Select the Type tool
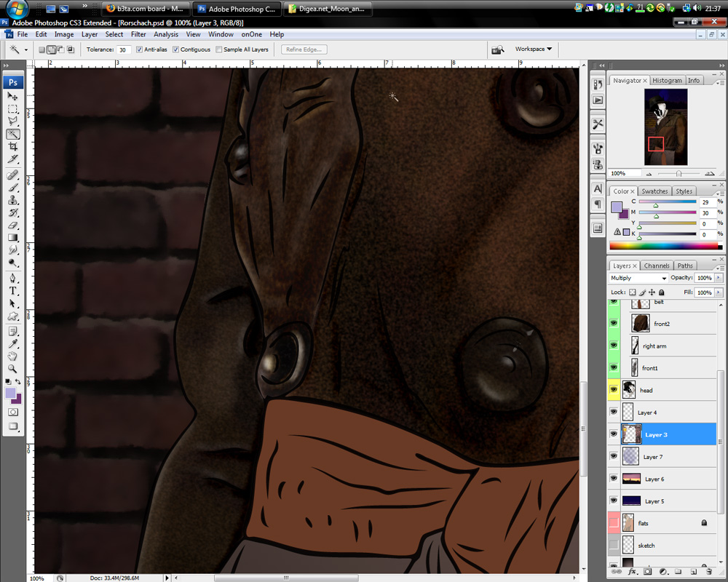Viewport: 728px width, 582px height. pos(12,291)
